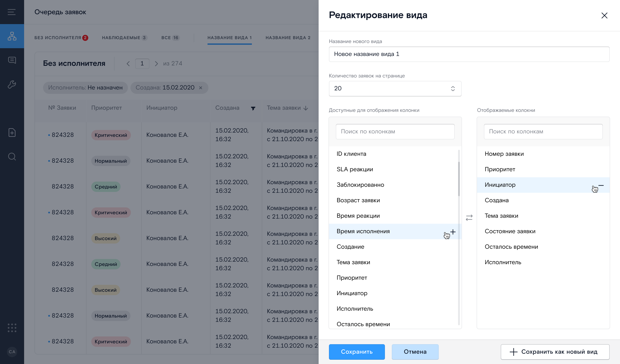The image size is (620, 364).
Task: Select Создана in displayed columns
Action: [x=543, y=201]
